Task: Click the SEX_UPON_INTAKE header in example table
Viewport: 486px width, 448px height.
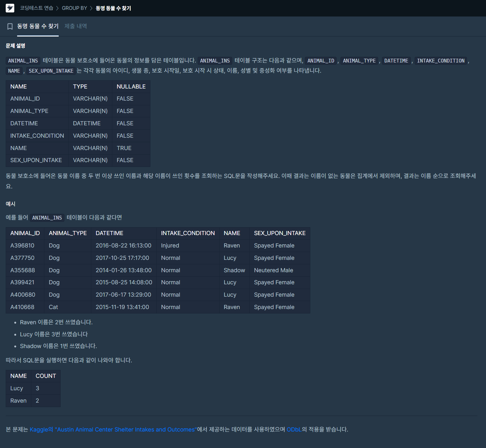Action: click(280, 233)
